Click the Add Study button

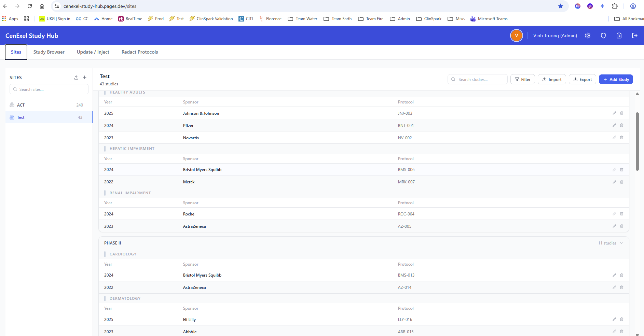[x=616, y=79]
